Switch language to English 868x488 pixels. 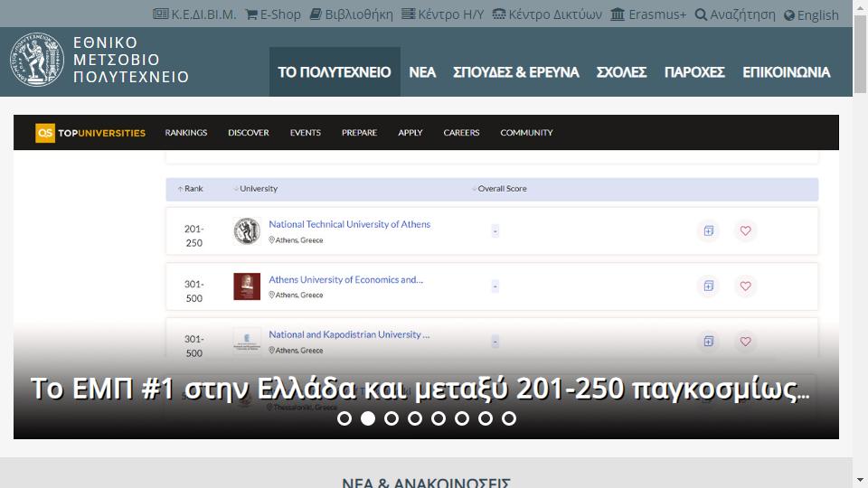811,15
